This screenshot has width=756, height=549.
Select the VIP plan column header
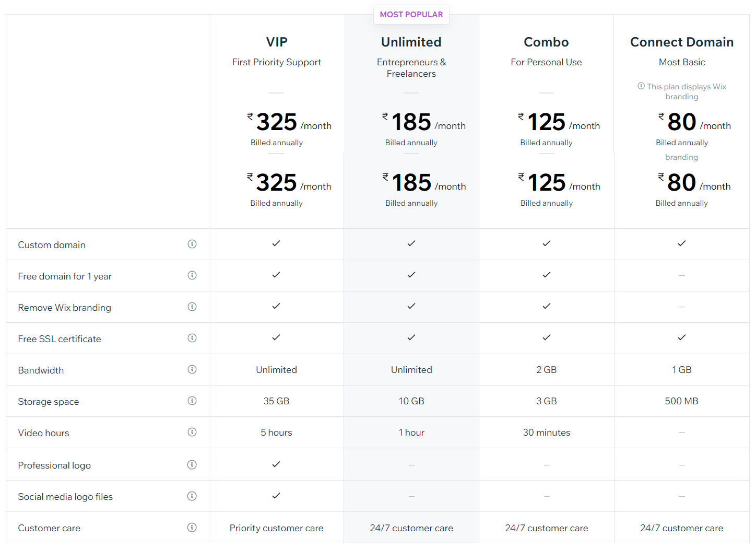point(276,42)
